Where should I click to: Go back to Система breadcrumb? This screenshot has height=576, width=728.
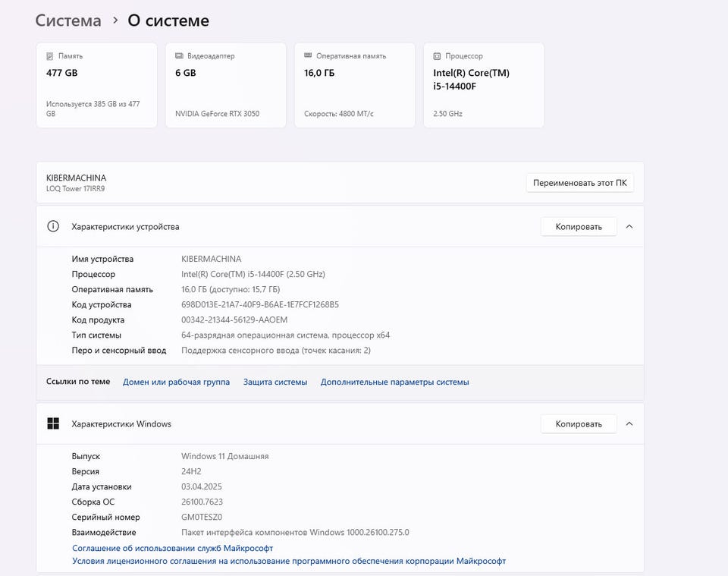tap(68, 20)
